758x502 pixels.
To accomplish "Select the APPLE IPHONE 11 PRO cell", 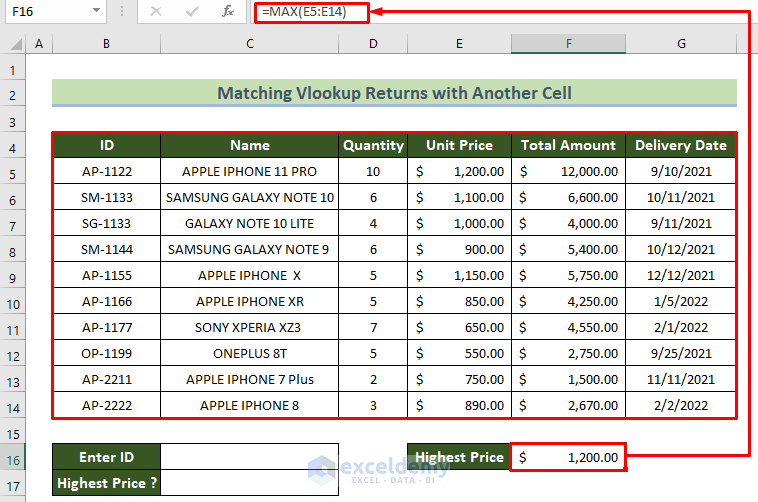I will point(249,171).
